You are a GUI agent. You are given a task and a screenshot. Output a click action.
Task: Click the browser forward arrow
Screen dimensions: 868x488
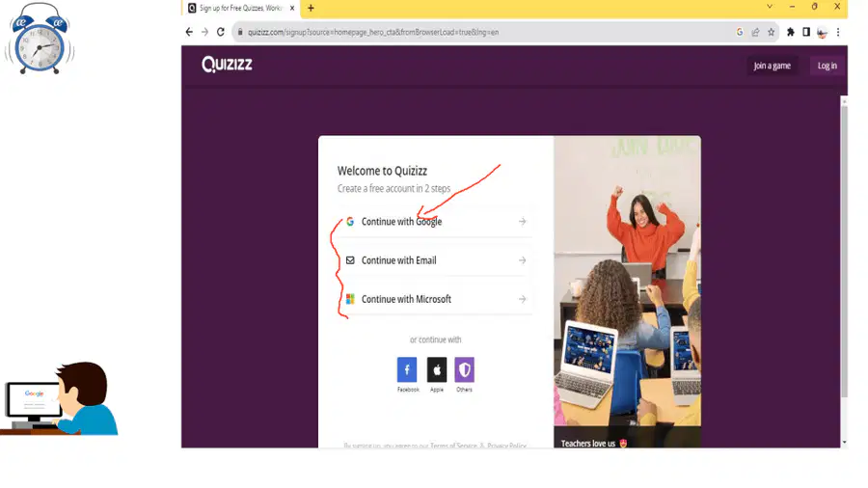[204, 32]
